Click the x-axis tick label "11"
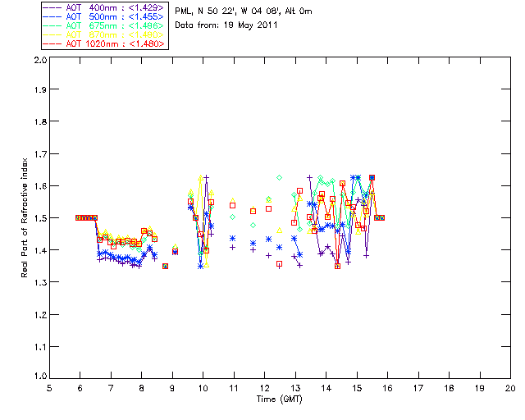The height and width of the screenshot is (420, 525). pos(234,388)
